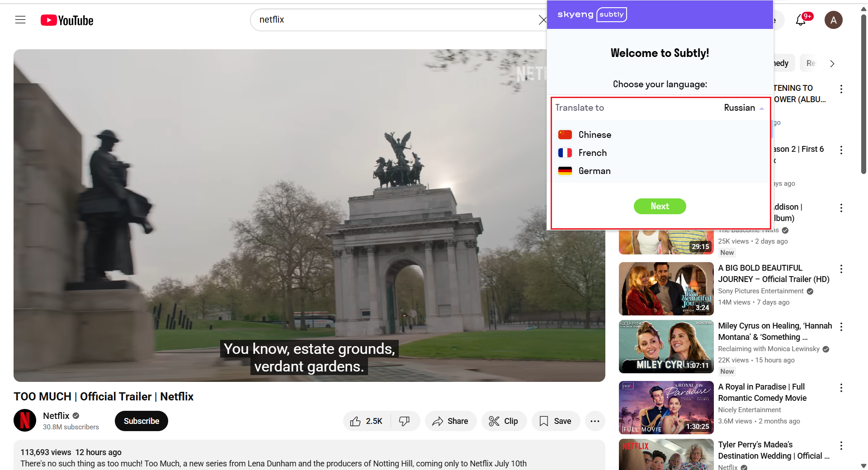Viewport: 868px width, 470px height.
Task: Open the Miley Cyrus on Healing thumbnail
Action: pyautogui.click(x=666, y=347)
